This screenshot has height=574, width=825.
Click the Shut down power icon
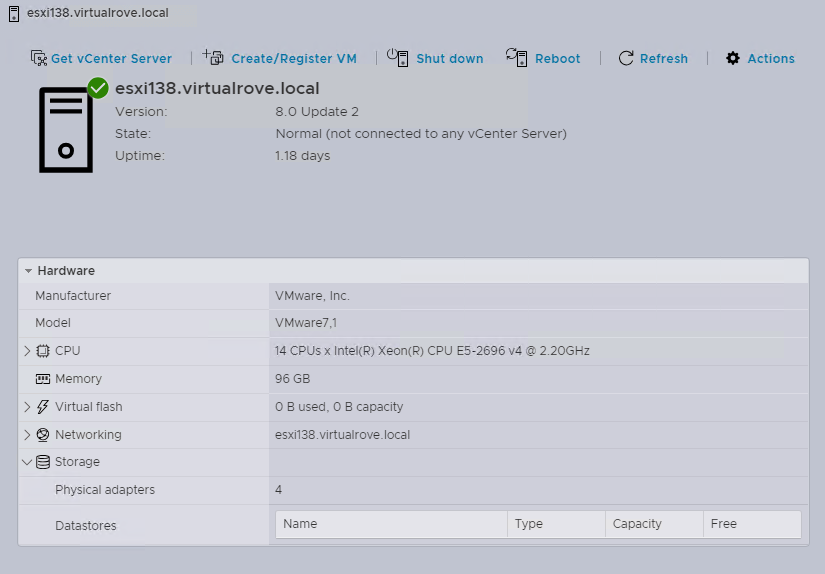(x=398, y=57)
